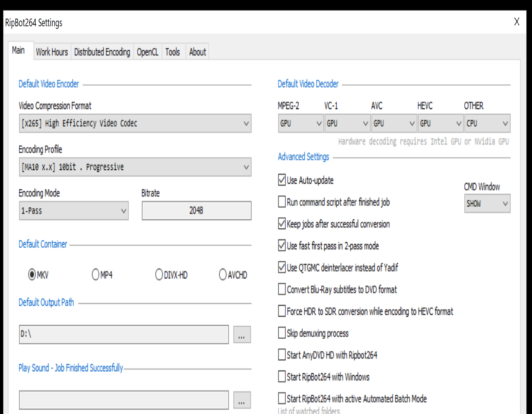The width and height of the screenshot is (532, 414).
Task: Open Video Compression Format dropdown
Action: click(x=135, y=123)
